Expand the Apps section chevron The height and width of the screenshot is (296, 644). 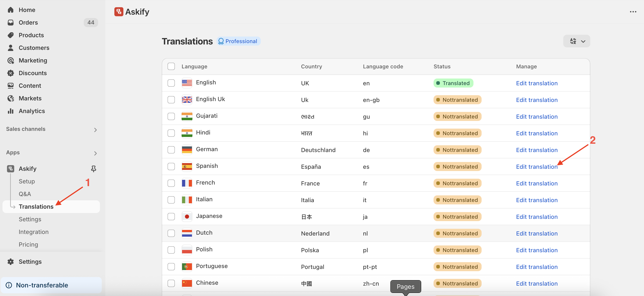tap(95, 153)
